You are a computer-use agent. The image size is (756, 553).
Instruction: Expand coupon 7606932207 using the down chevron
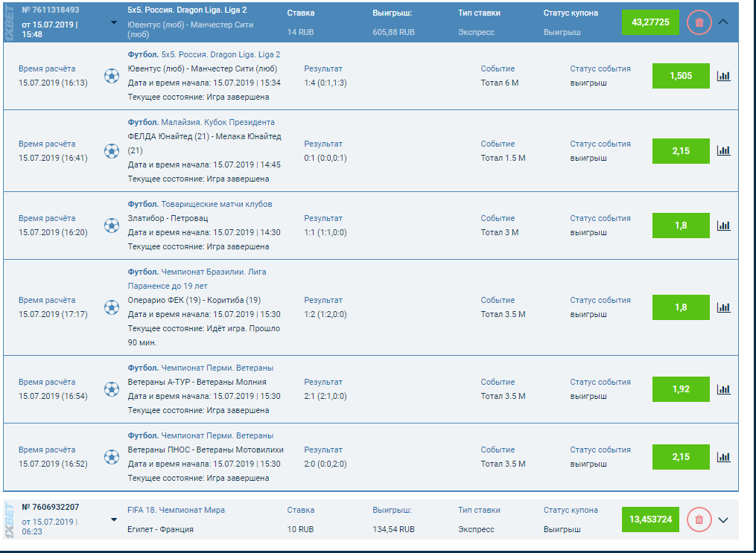click(x=722, y=520)
